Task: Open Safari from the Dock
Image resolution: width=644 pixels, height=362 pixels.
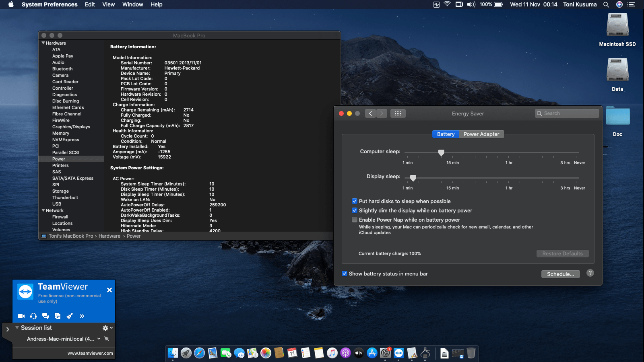Action: click(199, 353)
